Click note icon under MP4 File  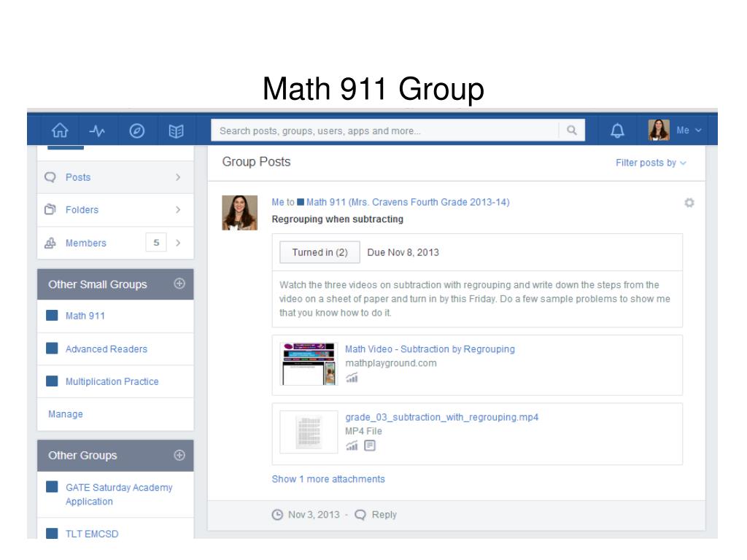coord(370,446)
